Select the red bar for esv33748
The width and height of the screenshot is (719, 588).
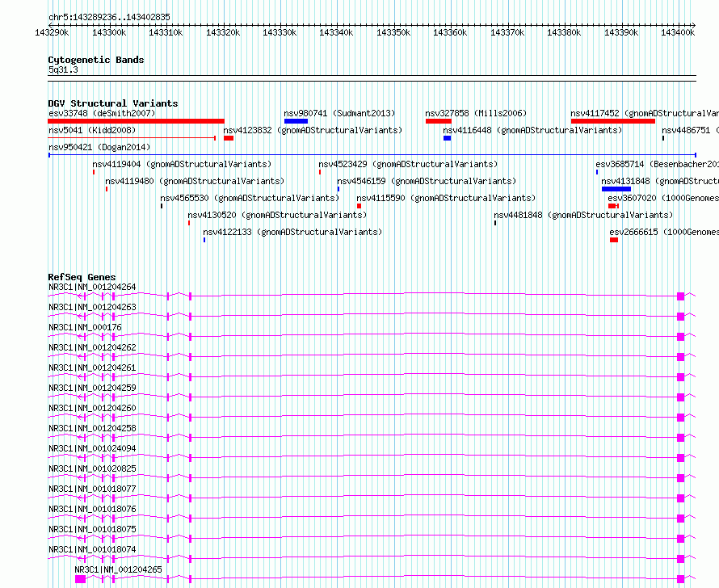tap(137, 121)
